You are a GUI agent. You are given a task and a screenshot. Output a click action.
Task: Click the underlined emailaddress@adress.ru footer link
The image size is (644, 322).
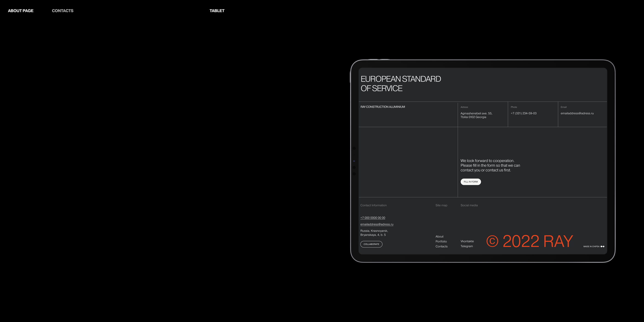point(377,224)
